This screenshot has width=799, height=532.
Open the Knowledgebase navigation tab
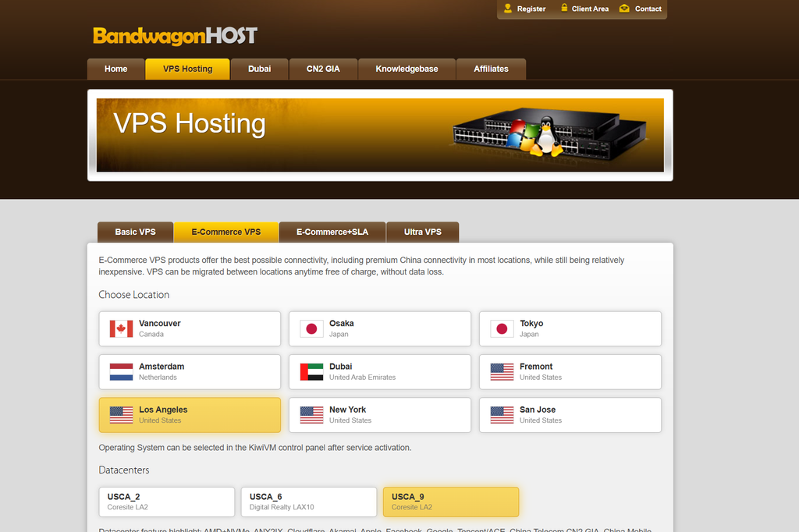tap(407, 69)
